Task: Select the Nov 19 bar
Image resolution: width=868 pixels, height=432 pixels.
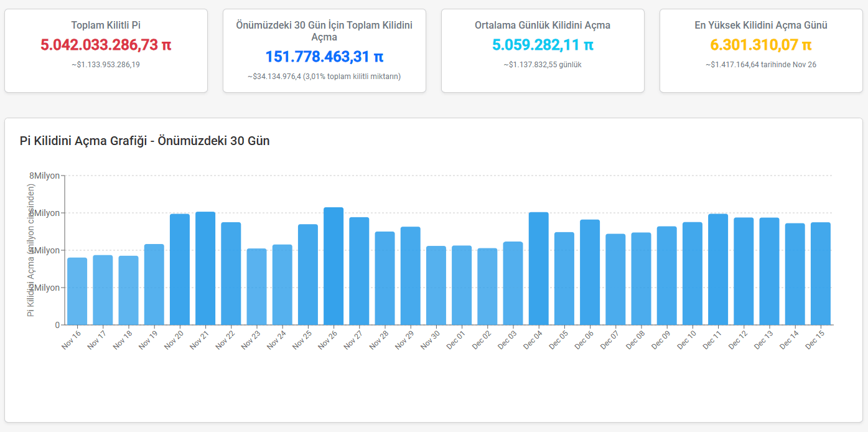Action: tap(154, 284)
